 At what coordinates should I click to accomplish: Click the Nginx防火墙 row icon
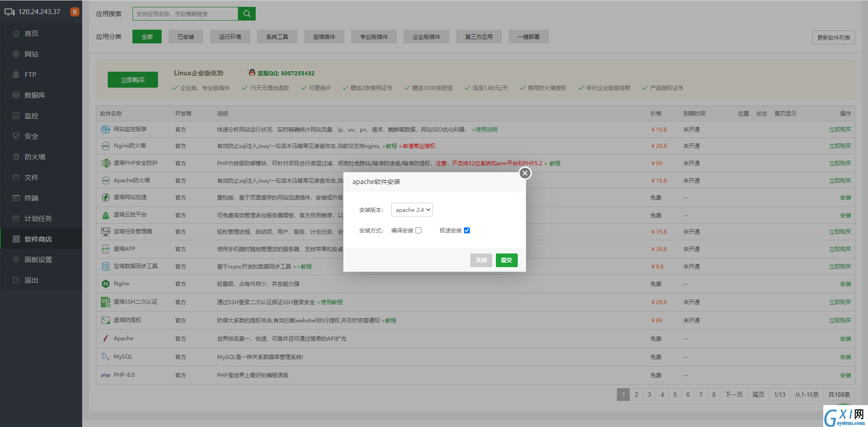coord(105,146)
